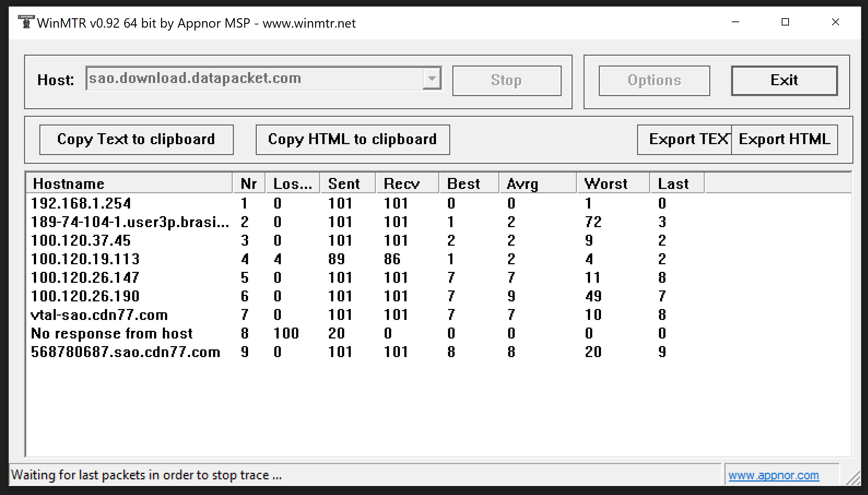The height and width of the screenshot is (495, 868).
Task: Click the Avrg column header
Action: [538, 183]
